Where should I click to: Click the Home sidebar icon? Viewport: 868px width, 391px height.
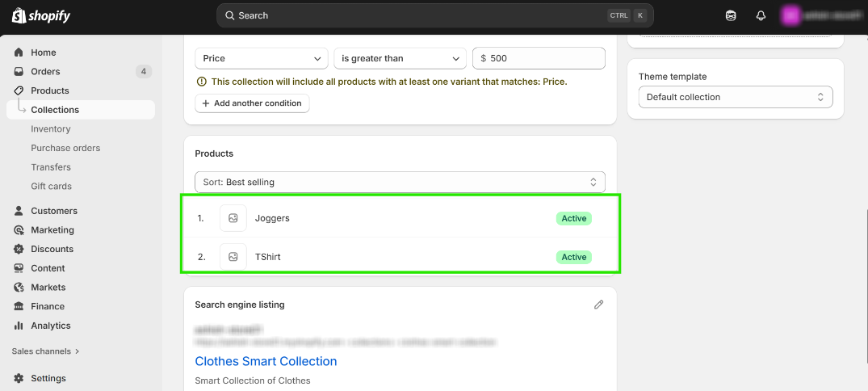coord(19,53)
